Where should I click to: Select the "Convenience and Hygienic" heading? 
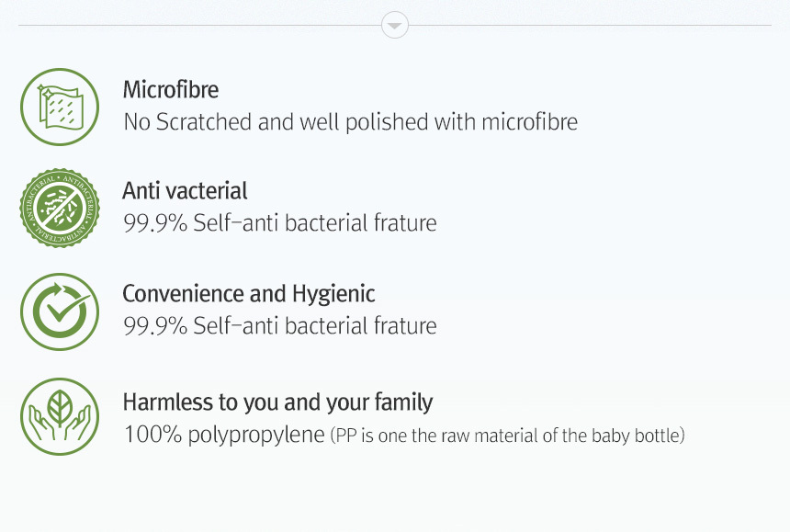248,294
